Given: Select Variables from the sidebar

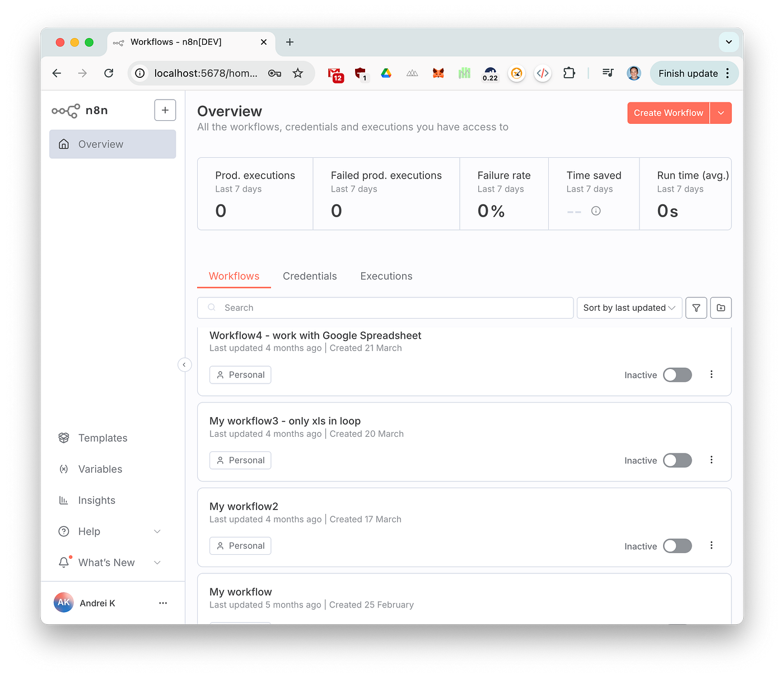Looking at the screenshot, I should click(x=100, y=469).
